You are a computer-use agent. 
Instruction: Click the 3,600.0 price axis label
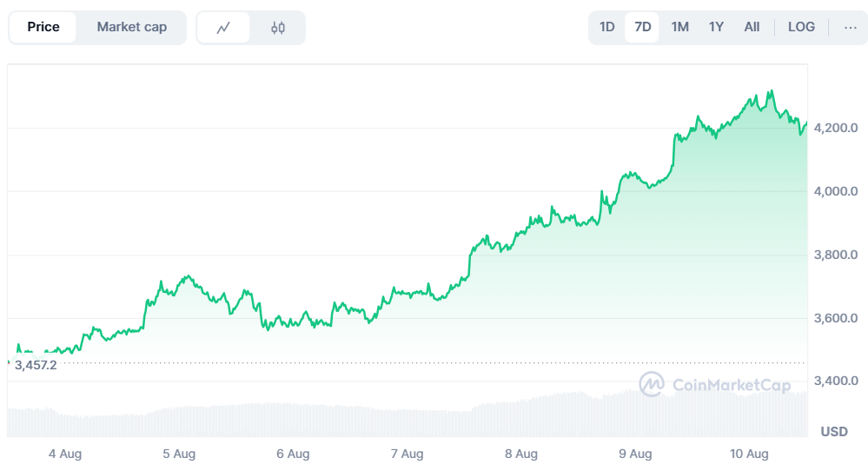point(834,318)
